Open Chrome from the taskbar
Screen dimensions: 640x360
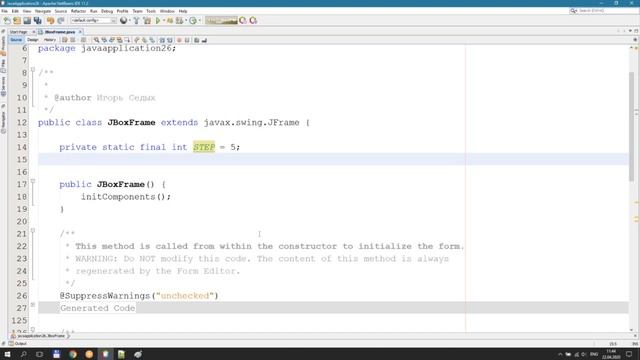click(73, 354)
